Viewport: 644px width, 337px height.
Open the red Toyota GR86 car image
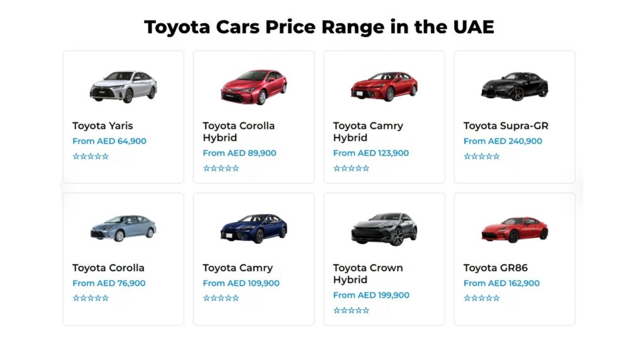[x=514, y=230]
